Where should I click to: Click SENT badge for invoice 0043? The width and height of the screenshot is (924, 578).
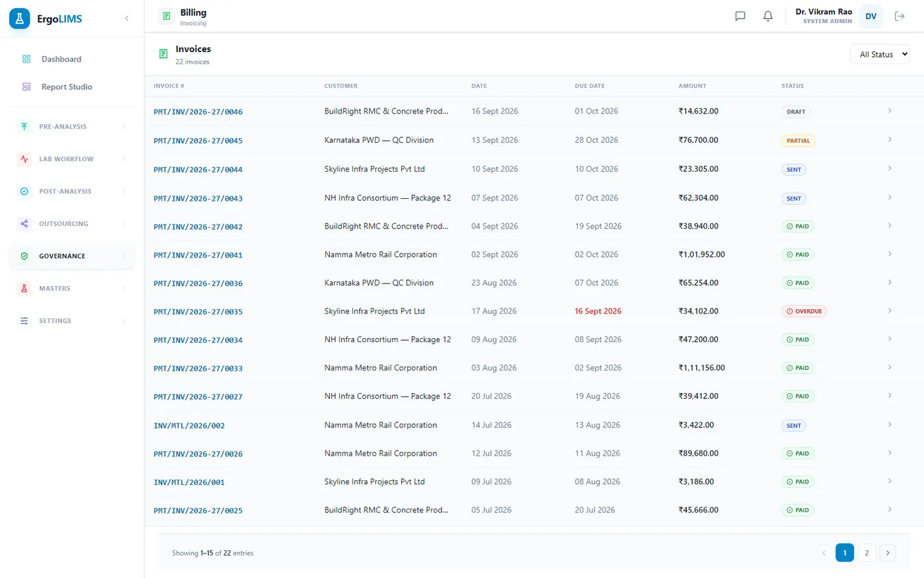tap(793, 198)
